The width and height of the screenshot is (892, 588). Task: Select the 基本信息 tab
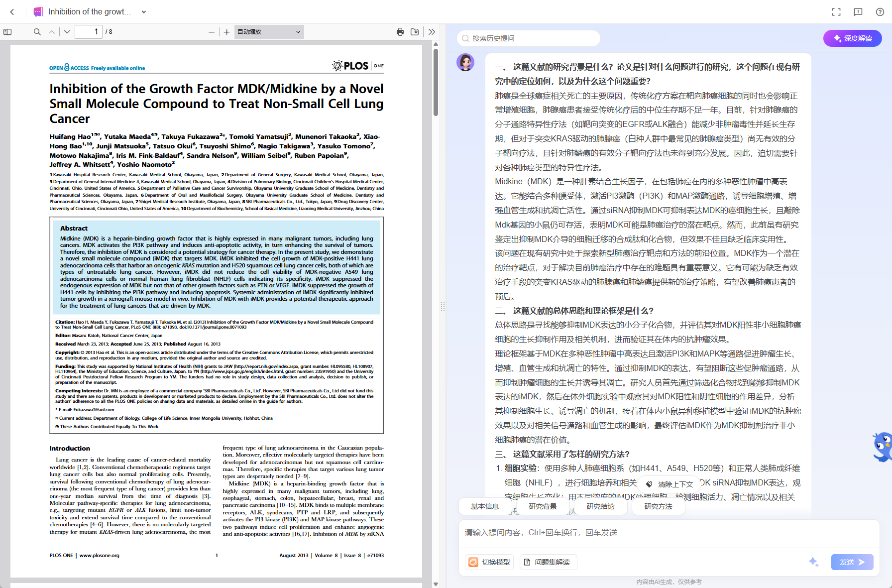click(485, 506)
